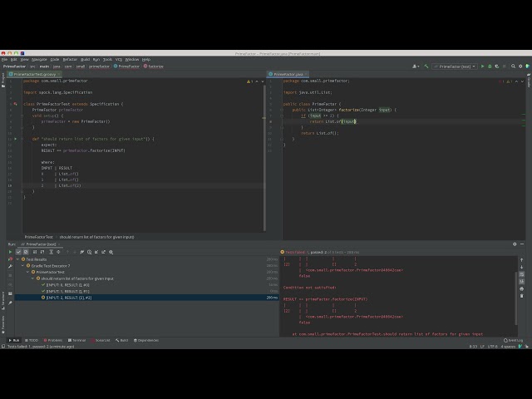Toggle Show Ignored tests button
The height and width of the screenshot is (399, 532).
26,252
